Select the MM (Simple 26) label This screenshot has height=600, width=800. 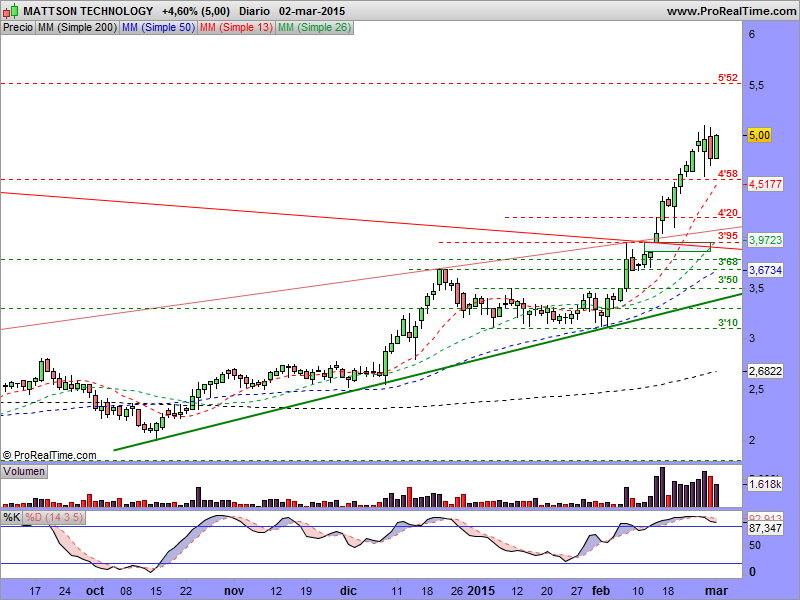pos(314,28)
